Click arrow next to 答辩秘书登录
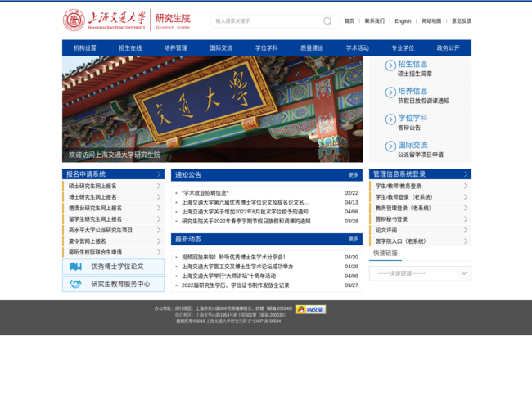The width and height of the screenshot is (532, 409). [x=466, y=219]
